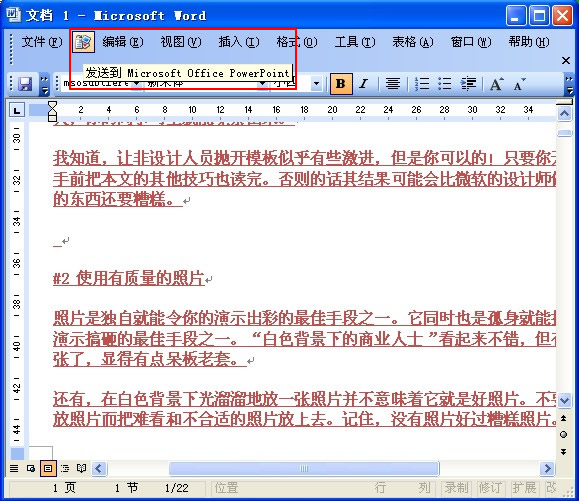Click the left indent ruler marker box
579x501 pixels.
[x=52, y=118]
